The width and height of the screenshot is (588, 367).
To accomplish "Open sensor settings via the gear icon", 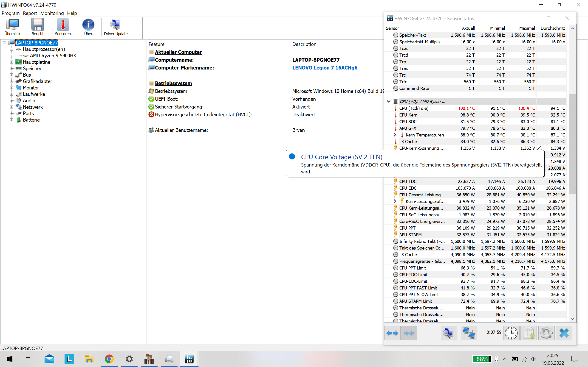I will coord(546,333).
